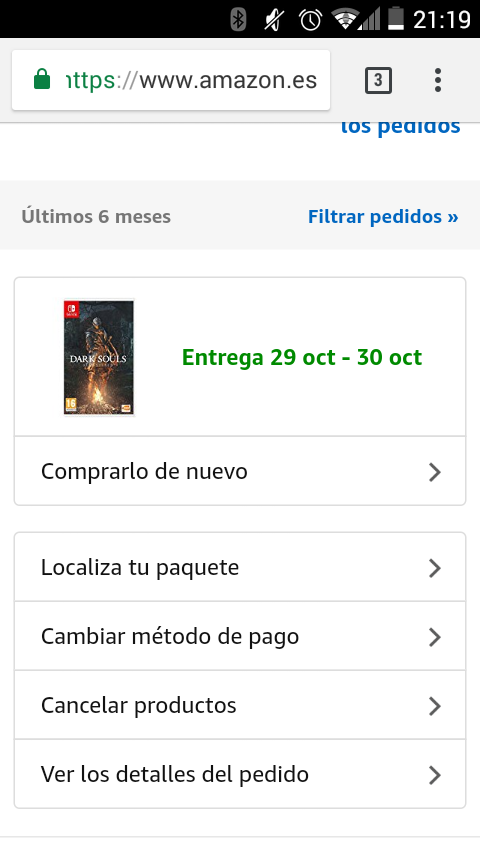Screen dimensions: 480x854
Task: Tap the chevron beside Comprarlo de nuevo
Action: (x=434, y=472)
